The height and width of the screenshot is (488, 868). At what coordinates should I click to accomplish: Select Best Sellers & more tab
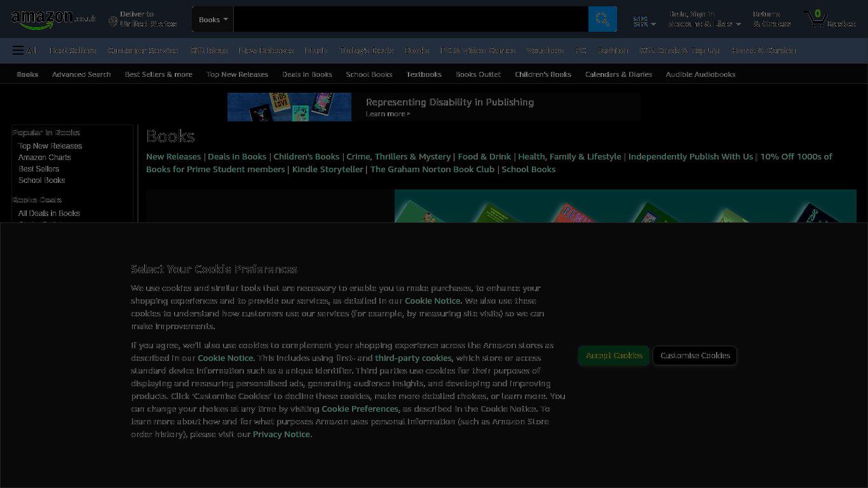click(158, 74)
